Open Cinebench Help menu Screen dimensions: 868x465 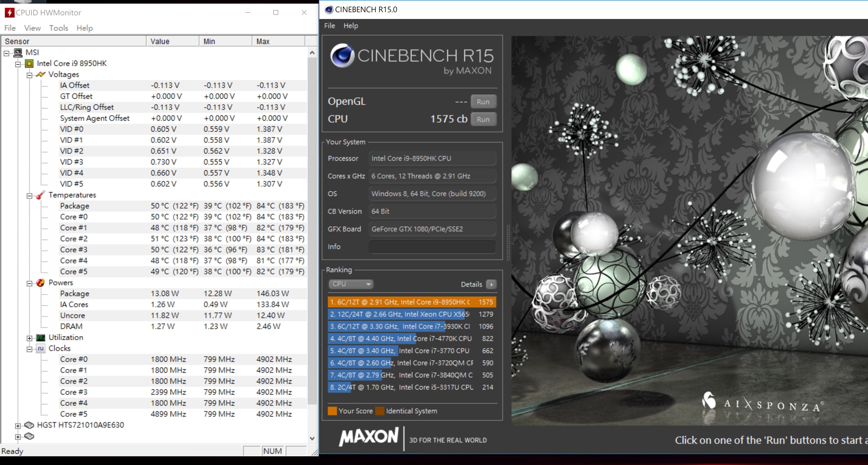point(351,26)
